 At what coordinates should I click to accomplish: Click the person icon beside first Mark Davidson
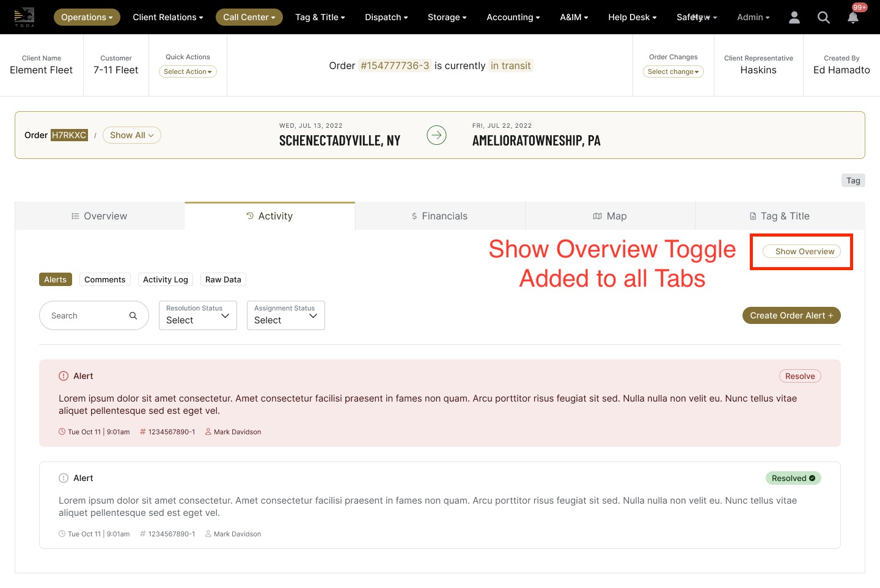pyautogui.click(x=208, y=432)
